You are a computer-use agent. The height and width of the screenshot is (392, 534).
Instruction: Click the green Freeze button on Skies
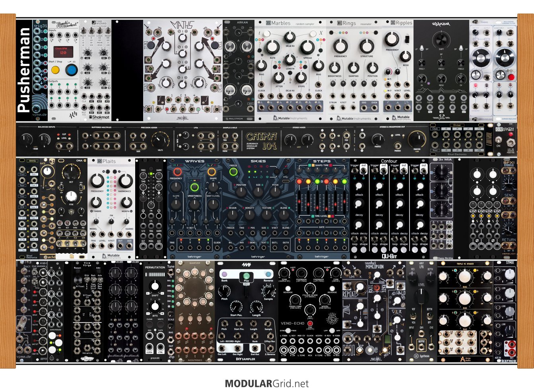(x=233, y=172)
